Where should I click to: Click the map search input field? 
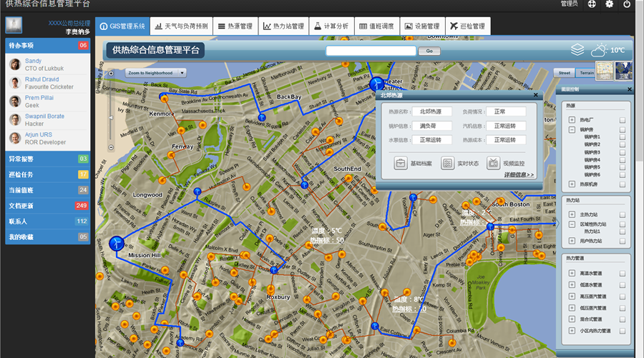[x=371, y=51]
